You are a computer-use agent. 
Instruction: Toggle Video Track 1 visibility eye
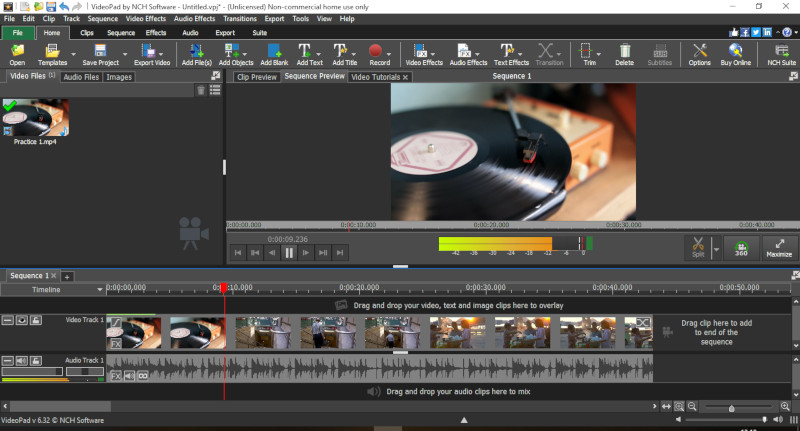[22, 320]
